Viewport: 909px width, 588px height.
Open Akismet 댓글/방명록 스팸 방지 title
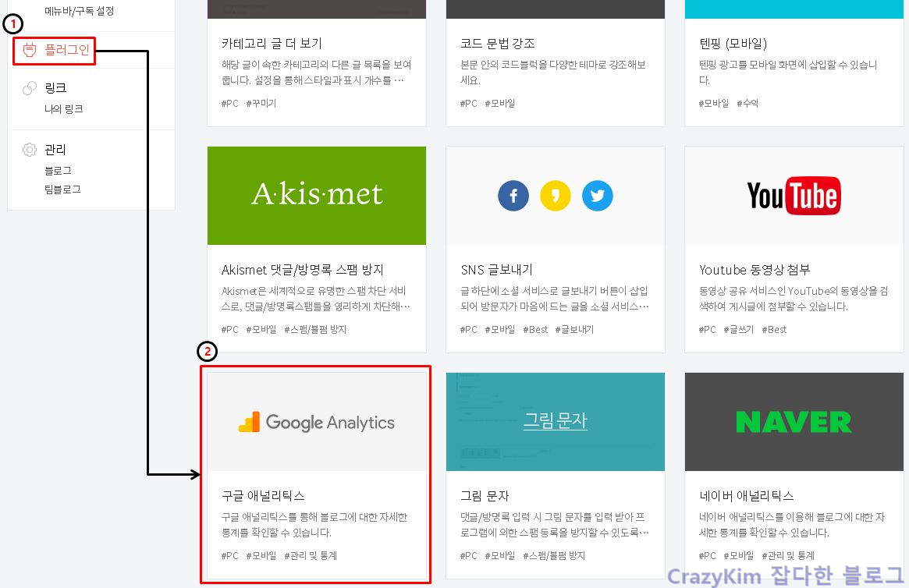[303, 270]
